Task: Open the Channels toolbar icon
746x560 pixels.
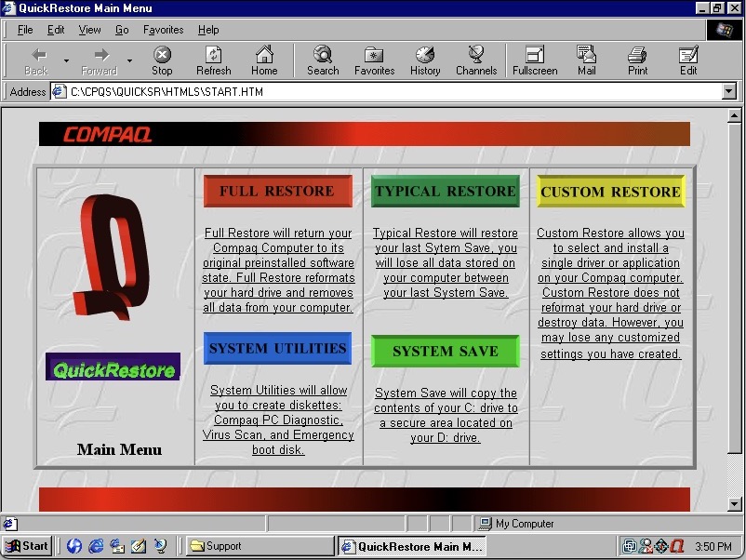Action: point(475,60)
